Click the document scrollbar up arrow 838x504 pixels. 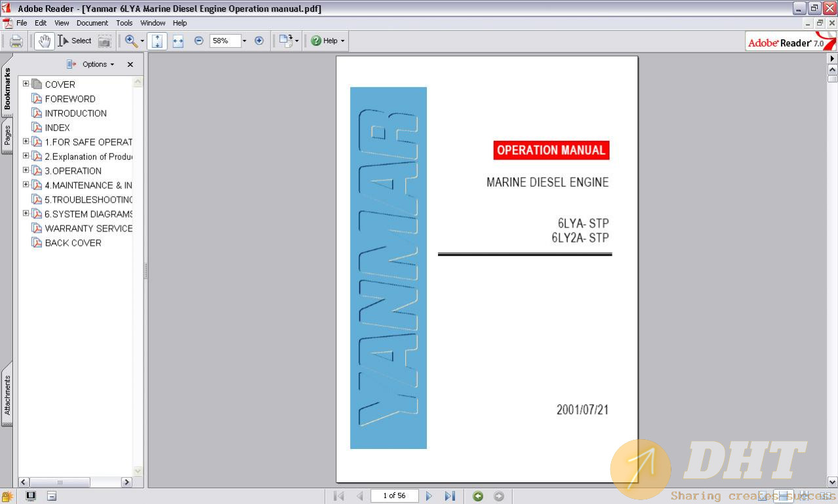(x=833, y=69)
